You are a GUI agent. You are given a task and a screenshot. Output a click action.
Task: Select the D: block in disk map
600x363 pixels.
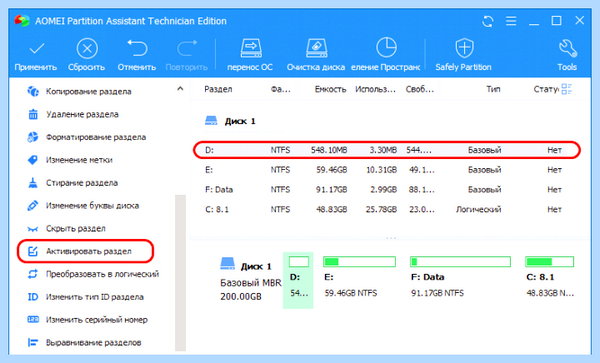(x=298, y=280)
